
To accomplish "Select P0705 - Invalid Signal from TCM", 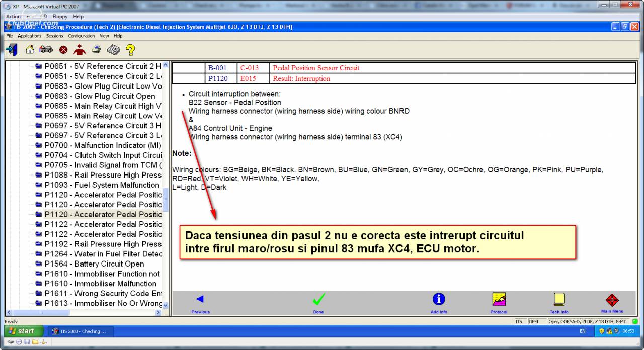I will (103, 165).
